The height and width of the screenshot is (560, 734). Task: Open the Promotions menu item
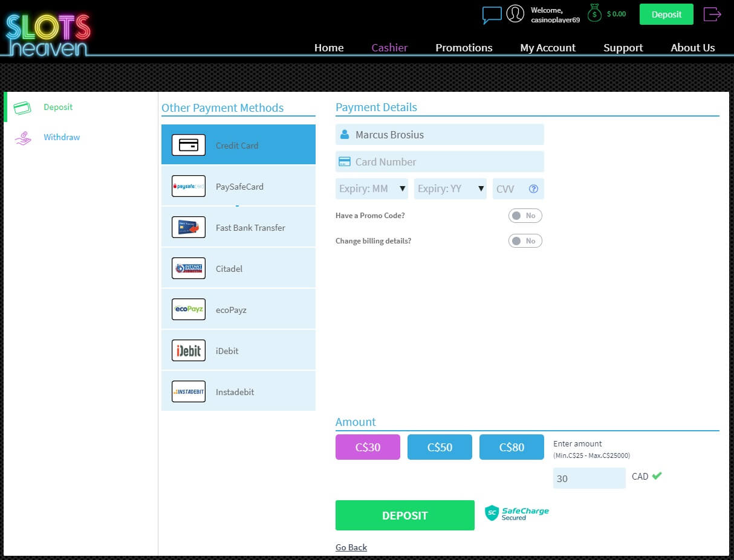coord(464,48)
